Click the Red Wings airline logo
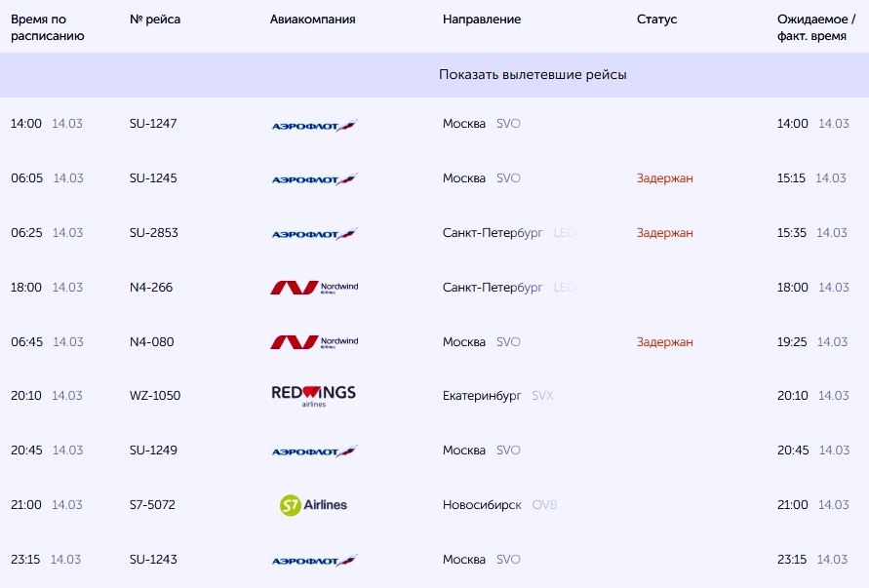This screenshot has width=869, height=588. click(313, 395)
